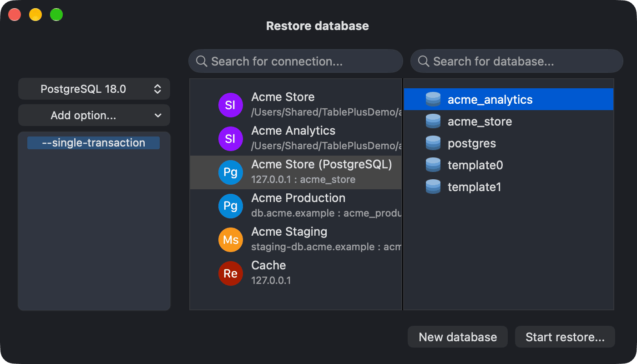Viewport: 637px width, 364px height.
Task: Open the PostgreSQL 18.0 version selector
Action: pos(94,89)
